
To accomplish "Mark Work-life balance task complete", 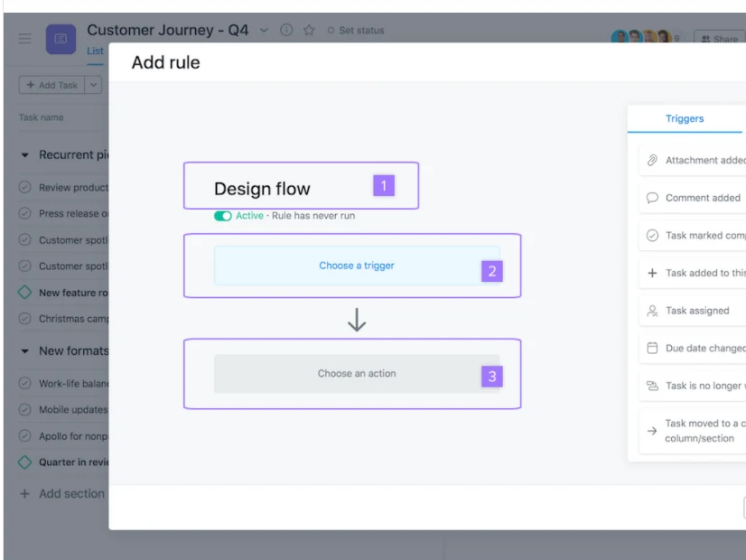I will pyautogui.click(x=24, y=383).
